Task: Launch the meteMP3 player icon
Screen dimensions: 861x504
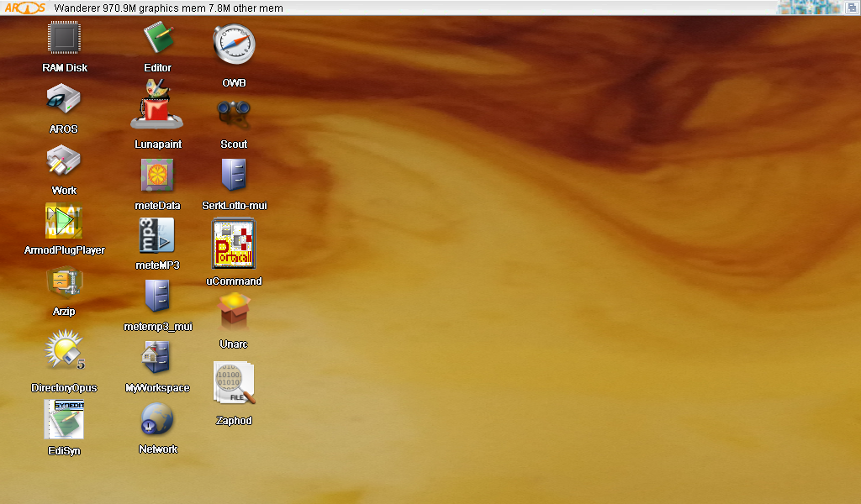Action: pos(157,236)
